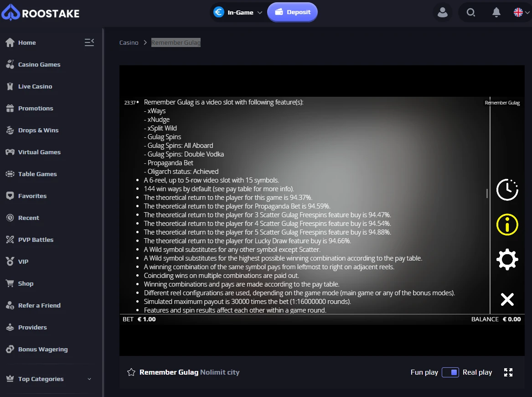532x397 pixels.
Task: Click the Virtual Games controller icon
Action: 10,152
